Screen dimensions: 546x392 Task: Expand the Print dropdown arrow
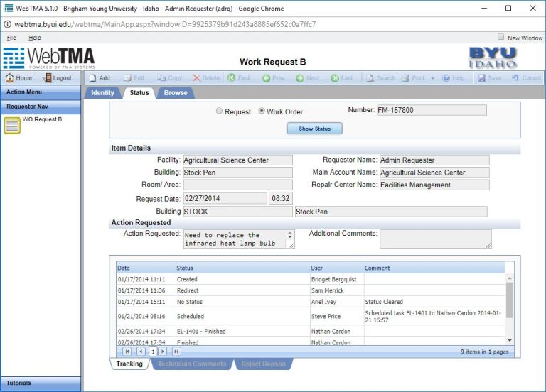432,78
